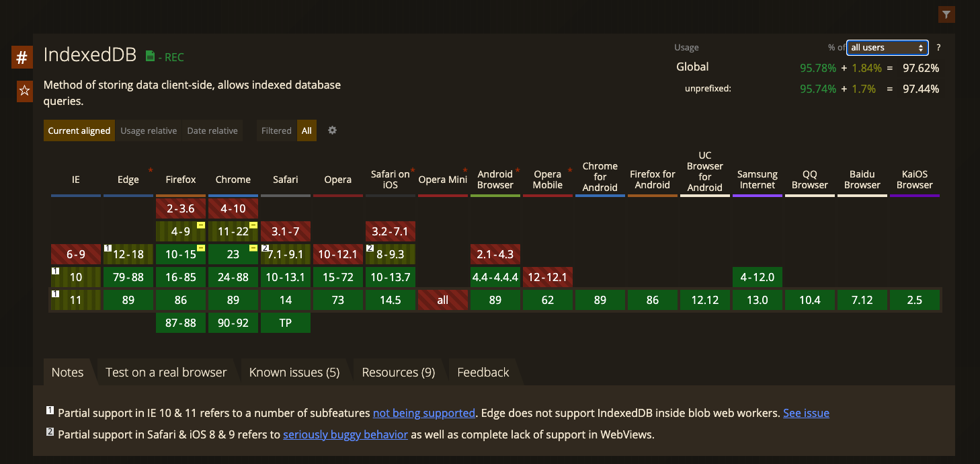Open the Known issues (5) tab

tap(294, 373)
